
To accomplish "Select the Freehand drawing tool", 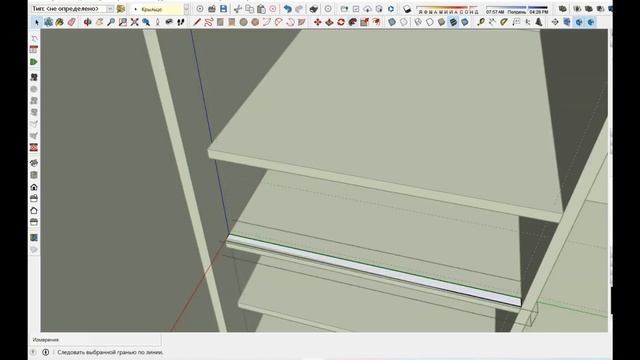I will click(x=209, y=22).
